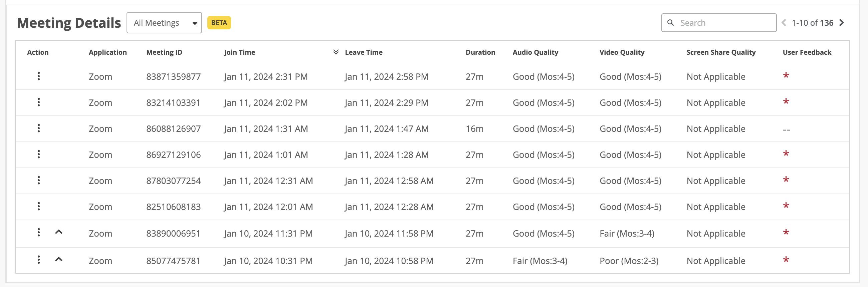Viewport: 868px width, 287px height.
Task: Click the Duration column header
Action: pos(480,52)
